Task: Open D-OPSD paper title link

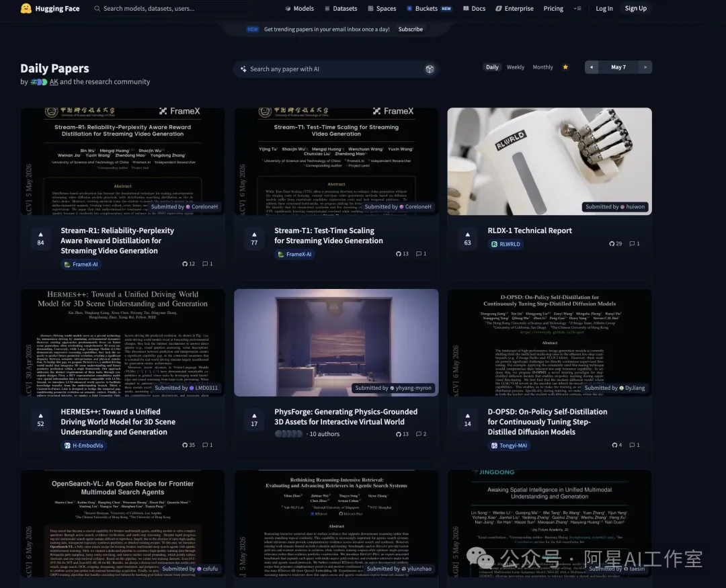Action: pyautogui.click(x=547, y=422)
